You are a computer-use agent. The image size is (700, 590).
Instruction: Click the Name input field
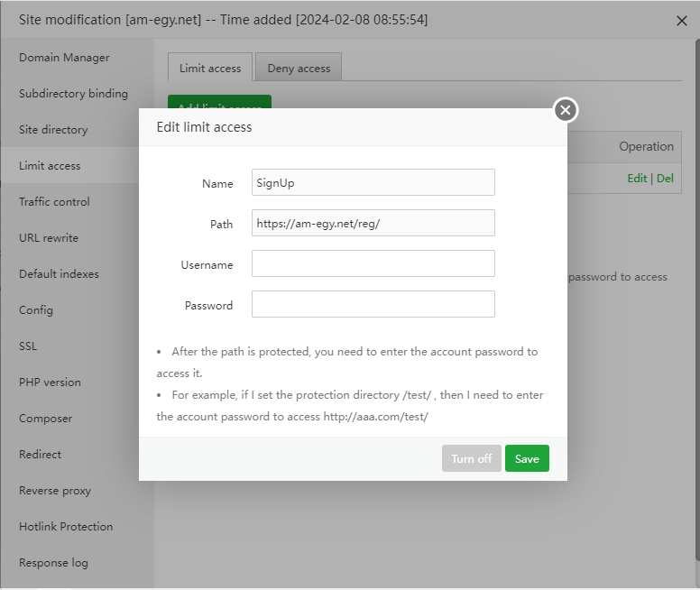373,182
